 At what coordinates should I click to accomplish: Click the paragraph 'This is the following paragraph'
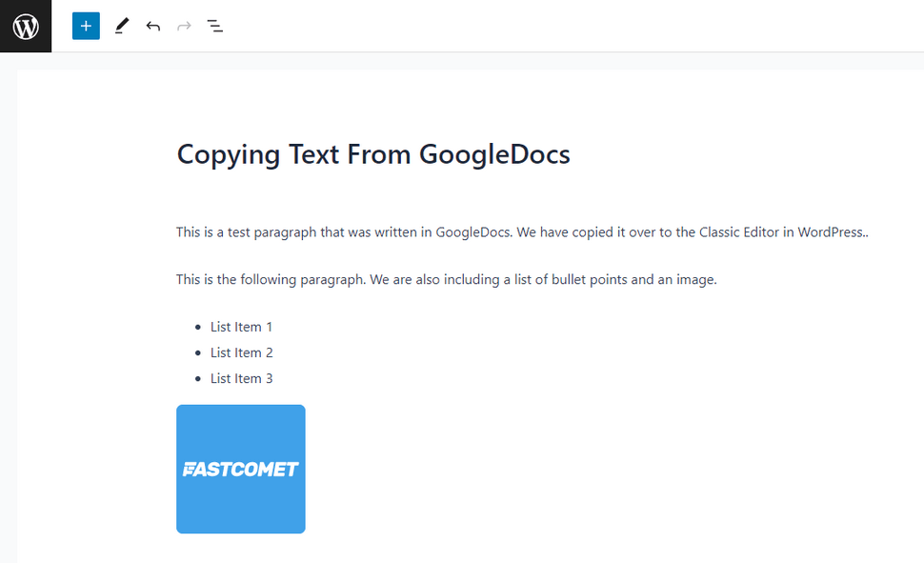tap(446, 279)
